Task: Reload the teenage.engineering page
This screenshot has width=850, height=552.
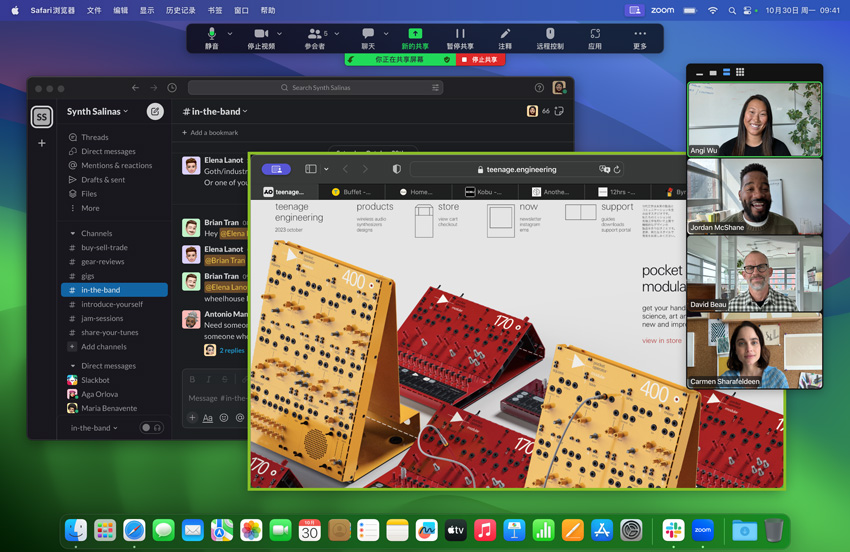Action: point(617,170)
